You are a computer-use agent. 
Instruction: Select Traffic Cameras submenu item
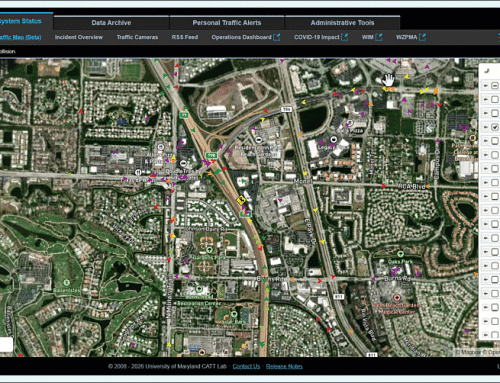click(137, 37)
